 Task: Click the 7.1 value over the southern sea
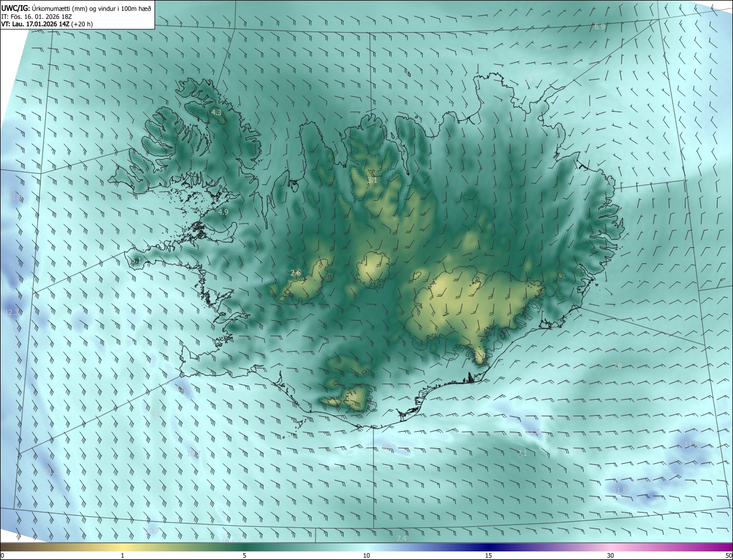pyautogui.click(x=522, y=453)
